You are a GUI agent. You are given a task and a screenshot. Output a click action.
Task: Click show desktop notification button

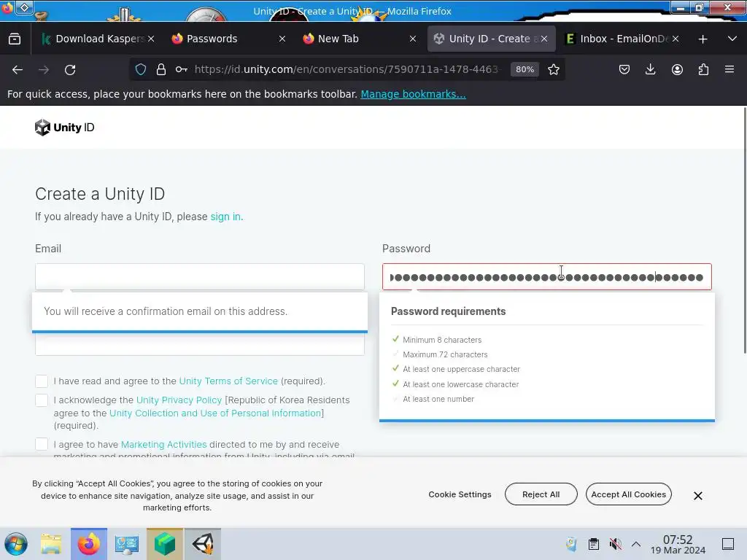[x=728, y=544]
